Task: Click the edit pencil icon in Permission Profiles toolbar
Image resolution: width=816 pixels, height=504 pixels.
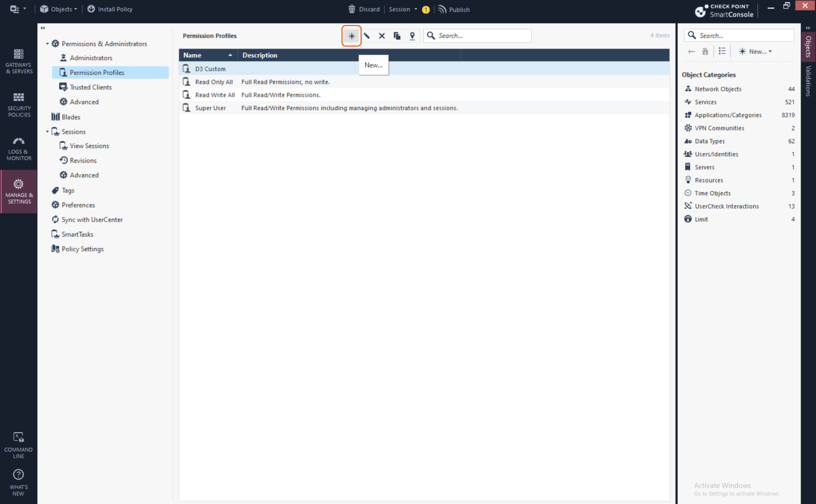Action: pos(367,35)
